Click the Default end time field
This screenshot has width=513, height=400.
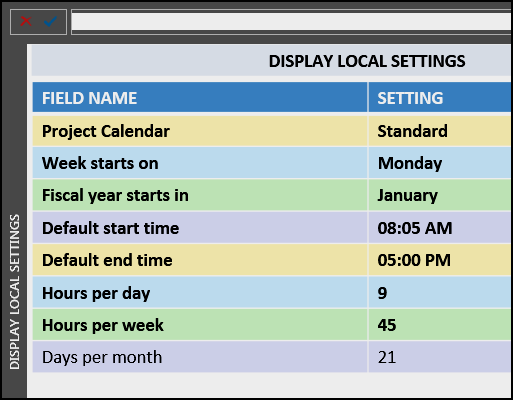tap(200, 260)
